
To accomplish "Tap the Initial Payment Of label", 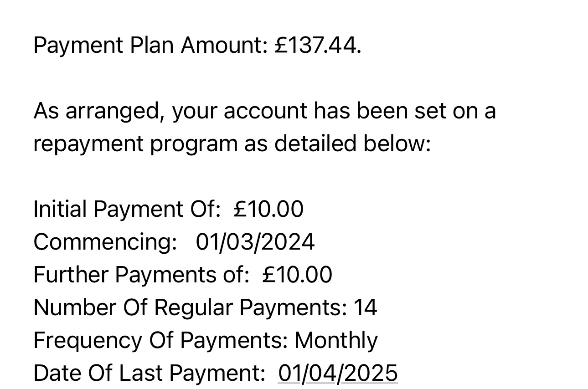I will click(x=127, y=210).
